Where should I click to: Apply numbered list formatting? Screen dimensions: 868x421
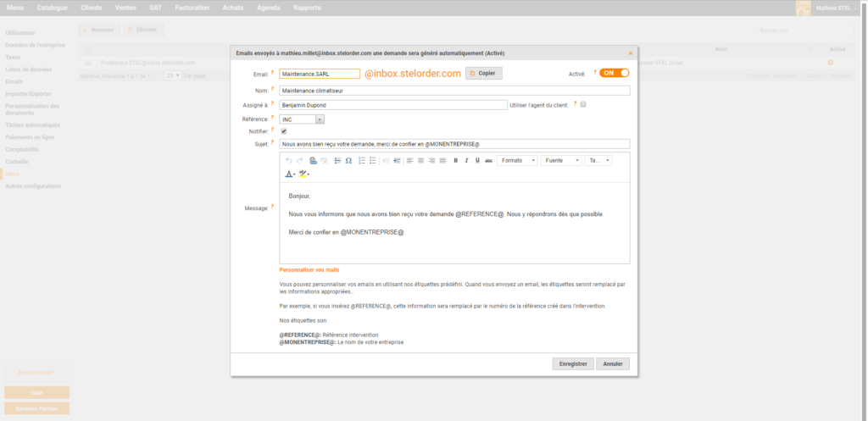(x=361, y=160)
